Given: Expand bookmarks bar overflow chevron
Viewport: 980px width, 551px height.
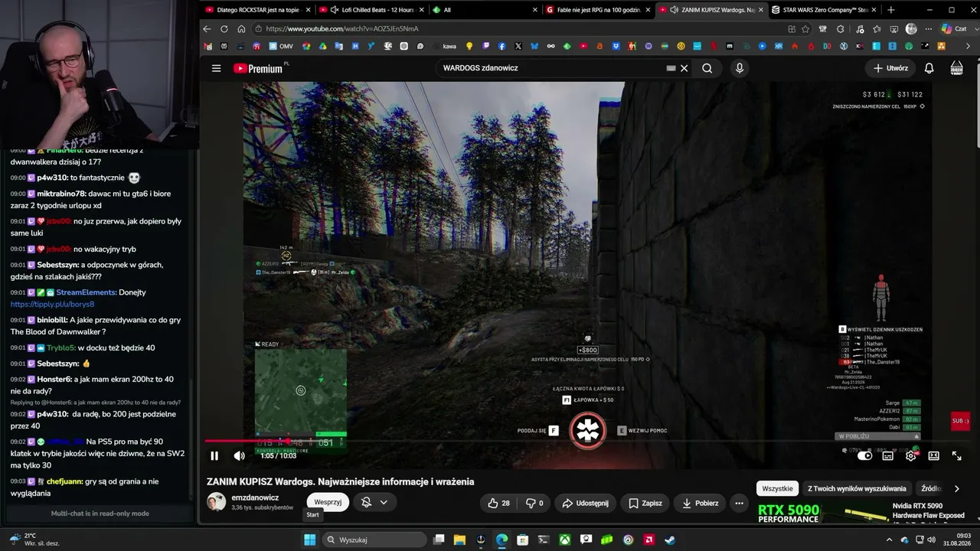Looking at the screenshot, I should (x=968, y=46).
